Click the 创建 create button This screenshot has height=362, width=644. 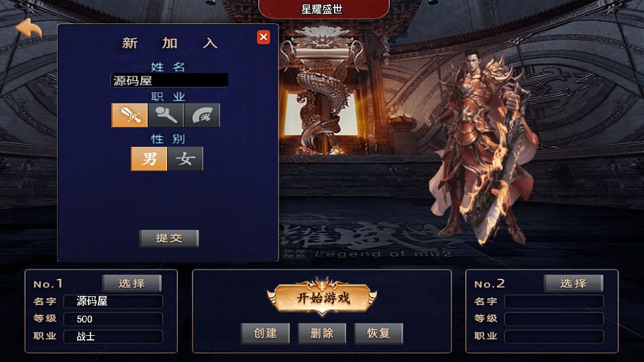266,333
